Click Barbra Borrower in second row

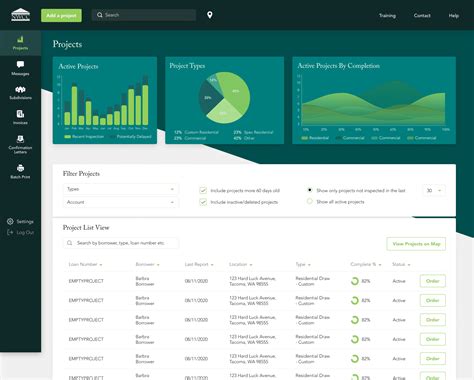(x=145, y=300)
